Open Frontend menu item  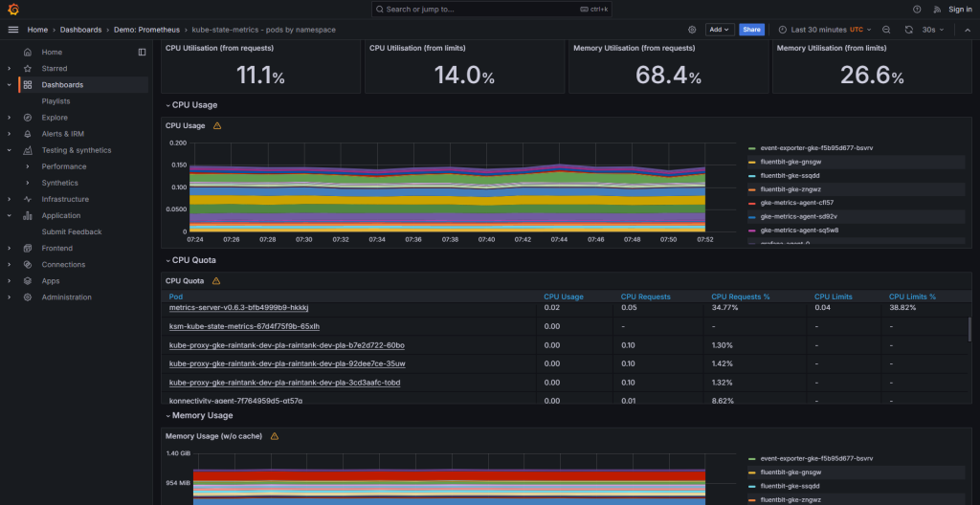[x=56, y=248]
